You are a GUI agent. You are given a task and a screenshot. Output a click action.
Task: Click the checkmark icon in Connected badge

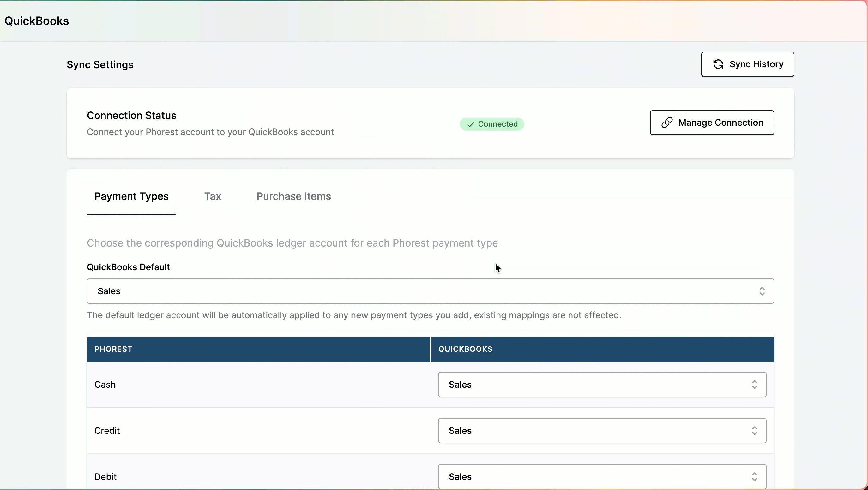point(471,124)
